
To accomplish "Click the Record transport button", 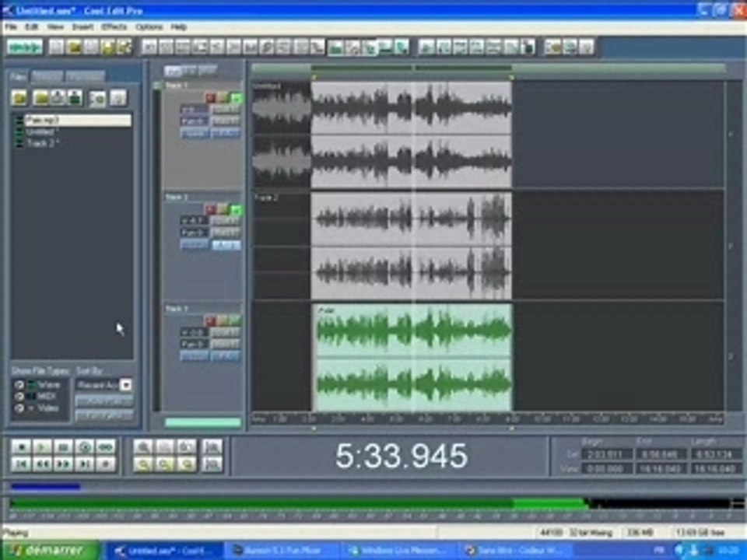I will (106, 464).
